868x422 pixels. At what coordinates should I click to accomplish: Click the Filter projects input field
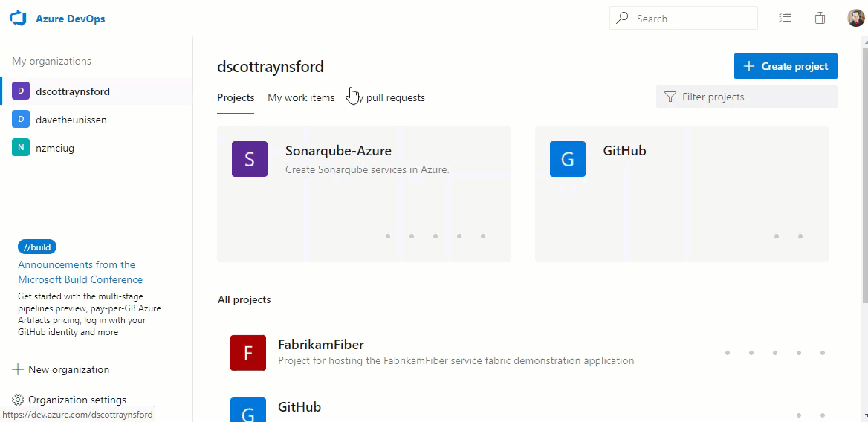coord(747,97)
